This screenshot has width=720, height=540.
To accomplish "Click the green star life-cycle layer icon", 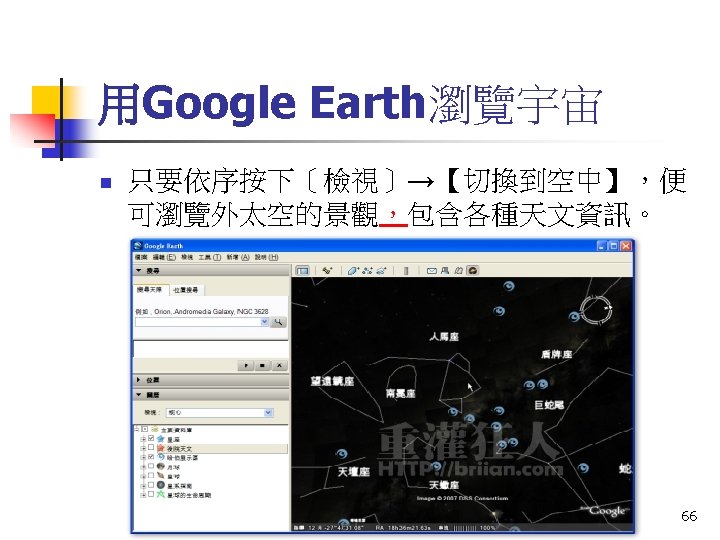I will (161, 495).
